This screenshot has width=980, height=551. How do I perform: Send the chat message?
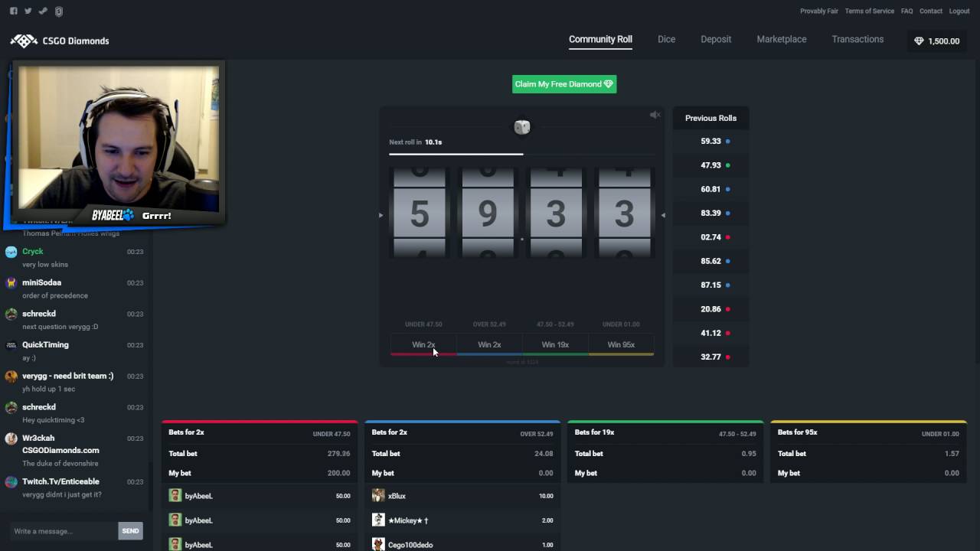pyautogui.click(x=130, y=531)
